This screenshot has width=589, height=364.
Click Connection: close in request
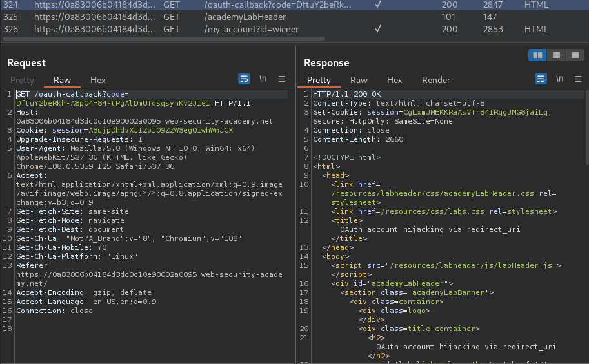tap(54, 311)
